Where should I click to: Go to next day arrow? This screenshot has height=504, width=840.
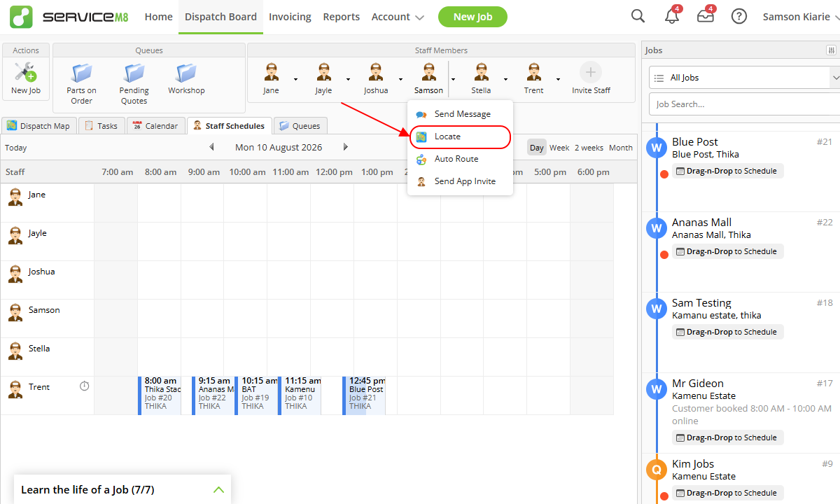coord(345,147)
